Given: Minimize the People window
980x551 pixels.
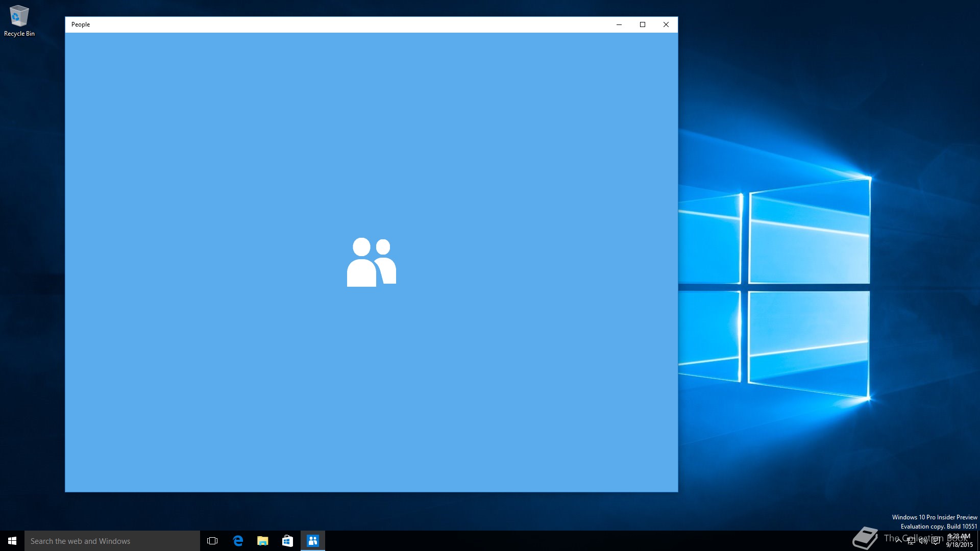Looking at the screenshot, I should [x=619, y=24].
